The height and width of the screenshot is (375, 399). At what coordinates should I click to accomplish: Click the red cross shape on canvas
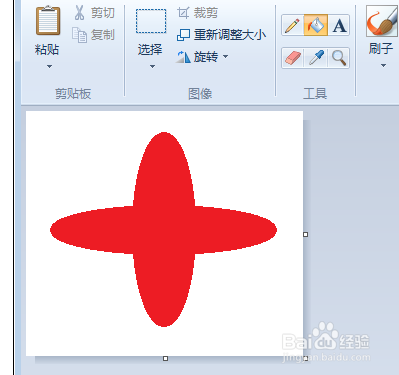pyautogui.click(x=164, y=230)
